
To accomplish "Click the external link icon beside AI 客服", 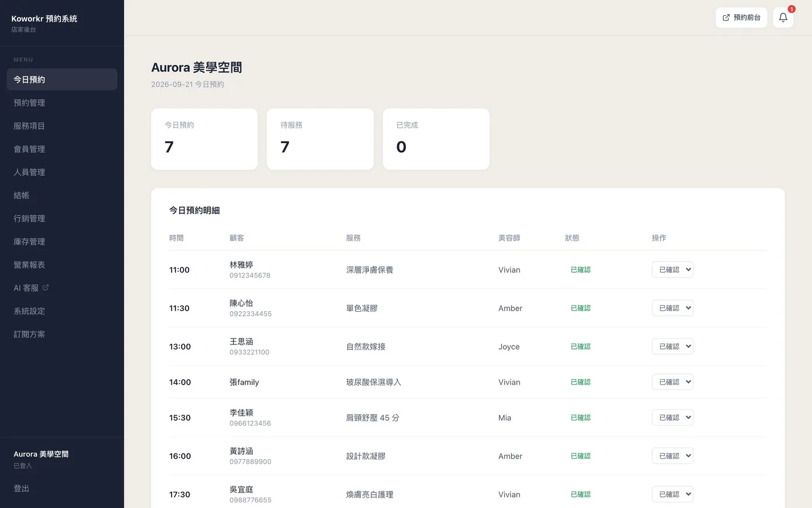I will click(46, 287).
